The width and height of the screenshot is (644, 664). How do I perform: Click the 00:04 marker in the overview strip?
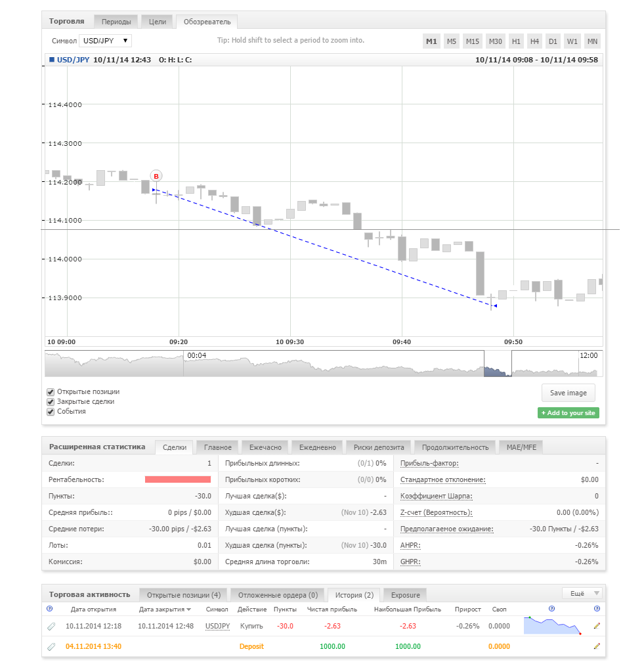coord(196,356)
